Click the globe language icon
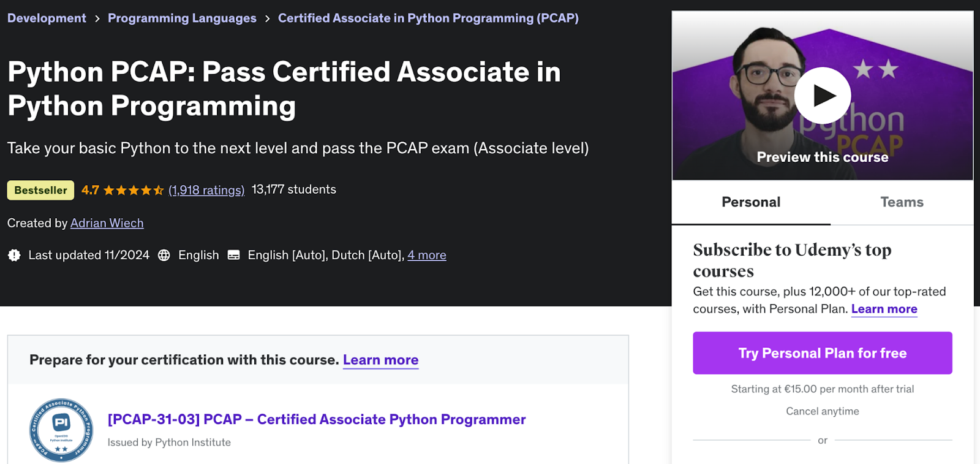 [164, 255]
